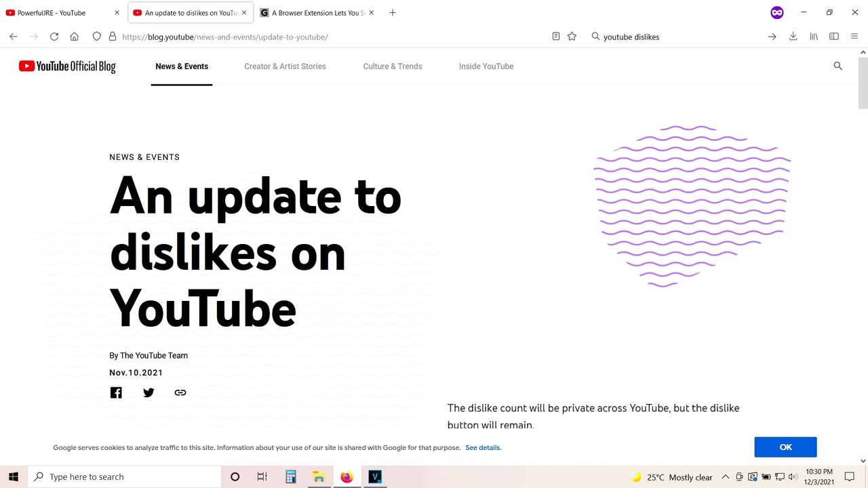The image size is (868, 488).
Task: Click the URL address bar
Action: tap(332, 37)
